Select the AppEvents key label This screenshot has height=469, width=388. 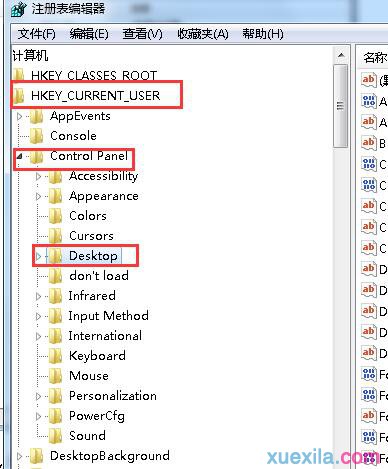[80, 116]
